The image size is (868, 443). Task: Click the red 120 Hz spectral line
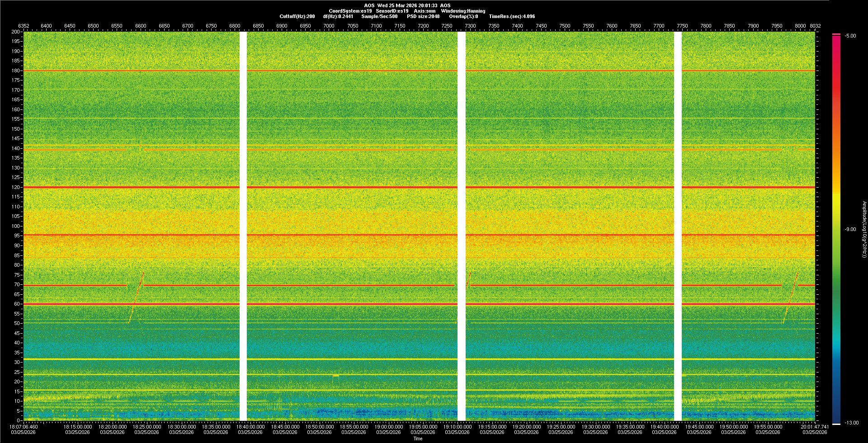click(136, 187)
